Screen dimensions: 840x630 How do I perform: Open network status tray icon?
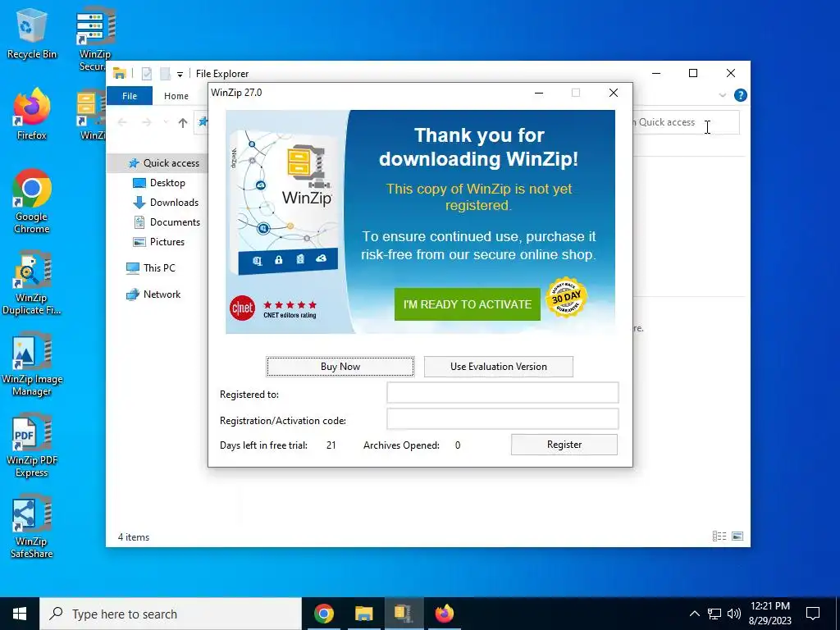pyautogui.click(x=714, y=614)
